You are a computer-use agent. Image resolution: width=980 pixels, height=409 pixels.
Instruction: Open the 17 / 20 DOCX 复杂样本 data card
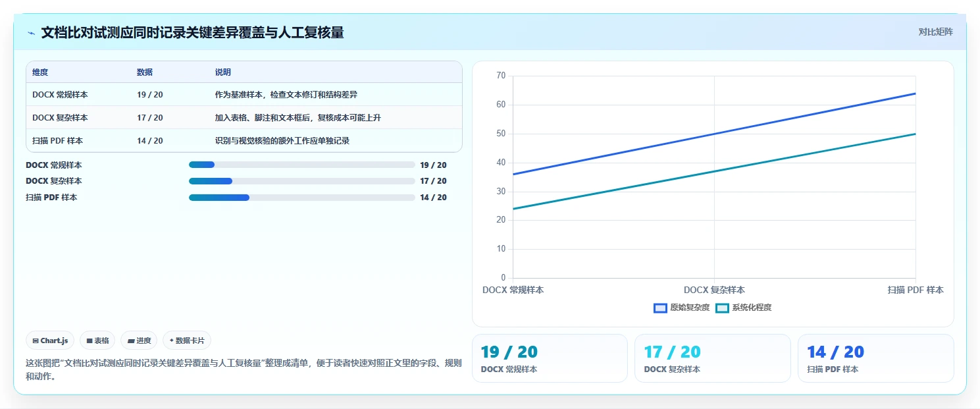(713, 358)
